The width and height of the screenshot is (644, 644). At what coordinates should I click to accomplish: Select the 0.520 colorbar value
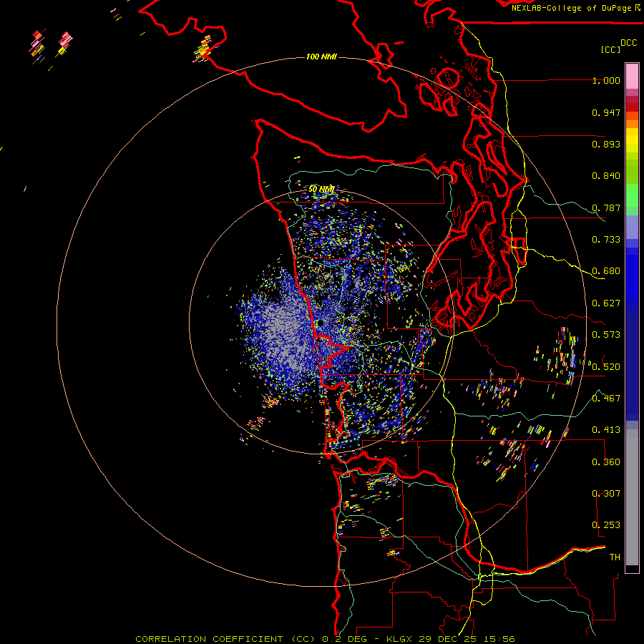click(x=606, y=367)
